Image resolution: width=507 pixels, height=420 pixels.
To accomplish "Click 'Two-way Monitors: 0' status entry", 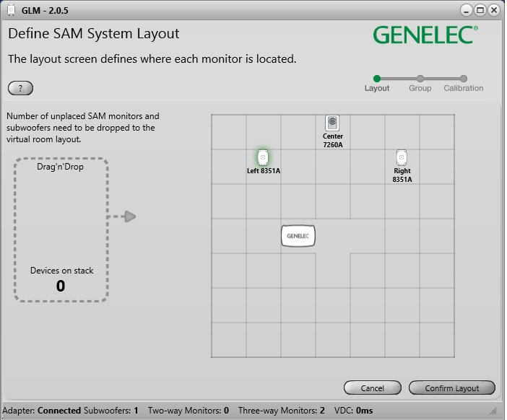I will (x=188, y=411).
